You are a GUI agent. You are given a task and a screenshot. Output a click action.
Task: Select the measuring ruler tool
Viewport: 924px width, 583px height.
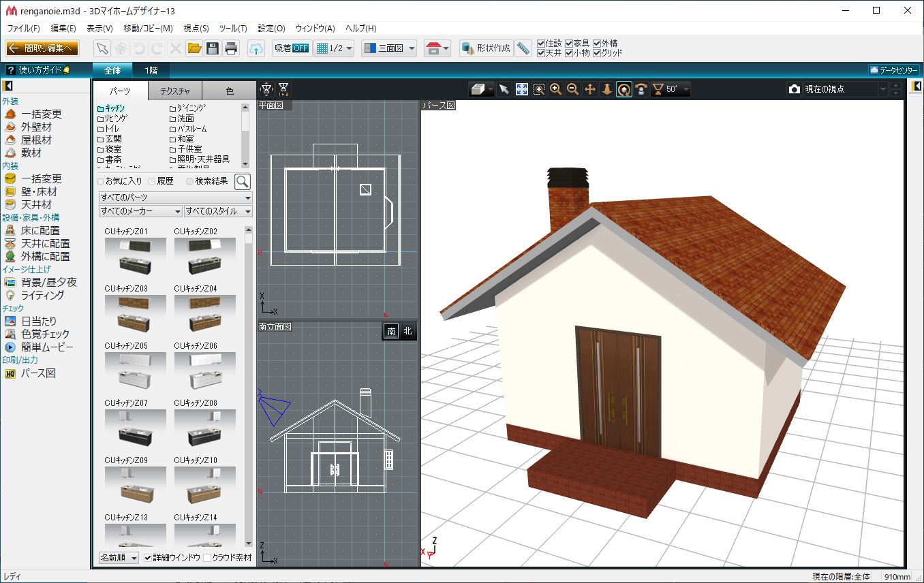point(523,48)
